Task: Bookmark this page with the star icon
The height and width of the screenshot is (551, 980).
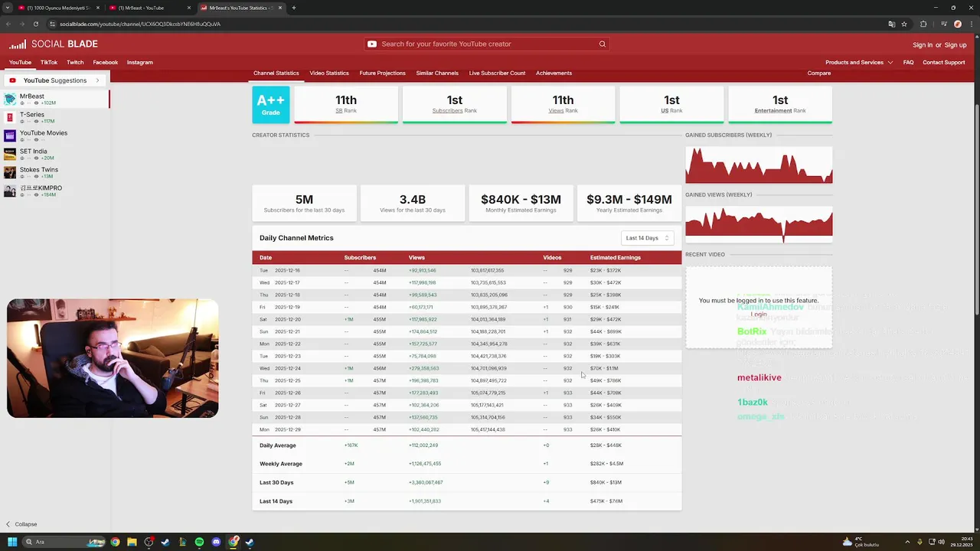Action: 904,24
